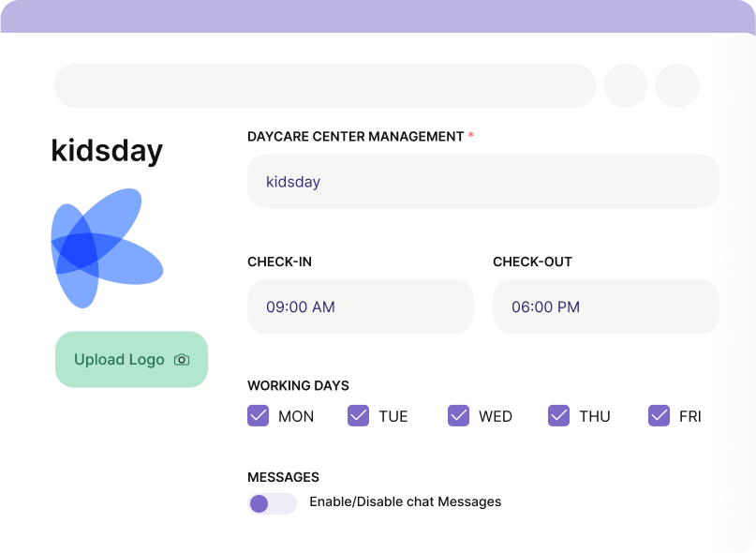Click the MESSAGES section heading
The width and height of the screenshot is (756, 553).
coord(284,477)
